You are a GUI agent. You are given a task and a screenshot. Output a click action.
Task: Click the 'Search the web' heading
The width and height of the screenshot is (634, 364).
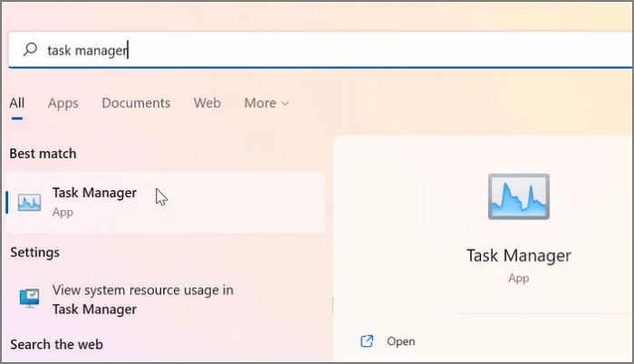(x=56, y=345)
